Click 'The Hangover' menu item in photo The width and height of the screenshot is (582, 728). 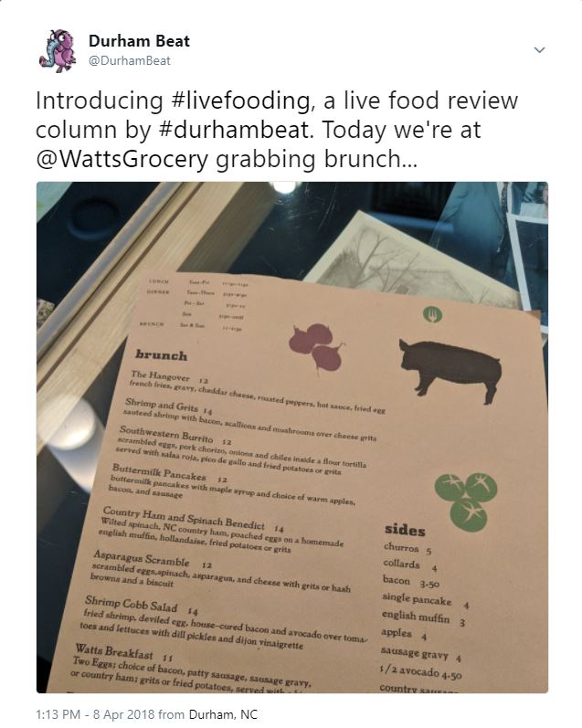(162, 375)
